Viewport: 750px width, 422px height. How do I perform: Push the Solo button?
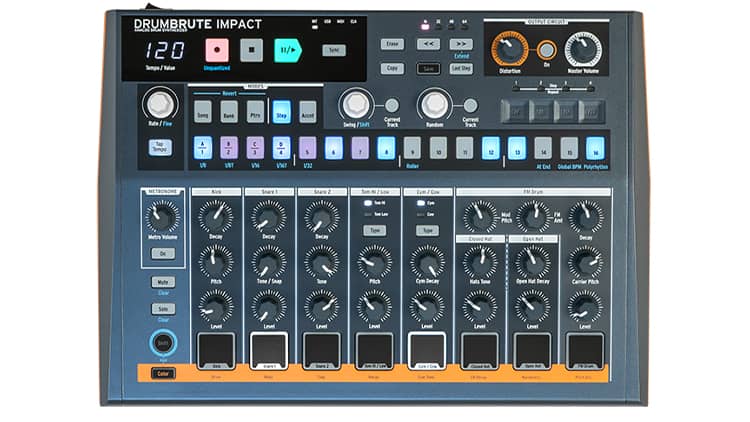point(163,309)
